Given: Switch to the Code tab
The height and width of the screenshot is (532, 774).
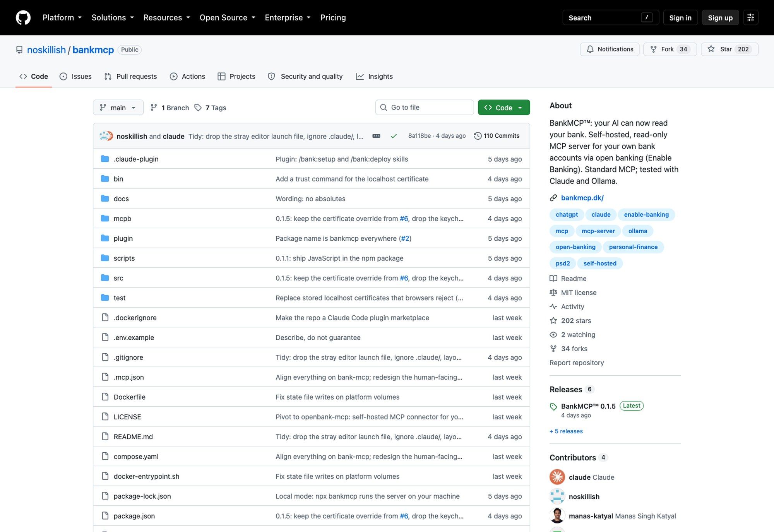Looking at the screenshot, I should point(34,77).
